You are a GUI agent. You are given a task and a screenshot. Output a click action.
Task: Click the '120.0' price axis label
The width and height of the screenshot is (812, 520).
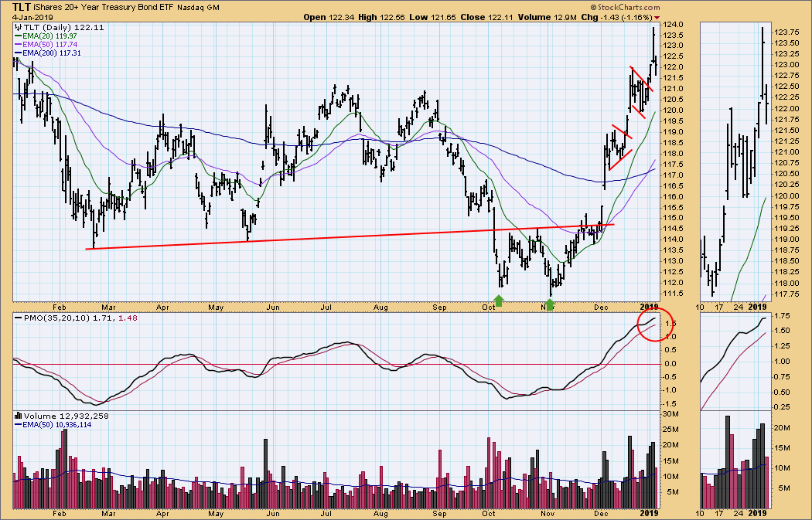674,110
